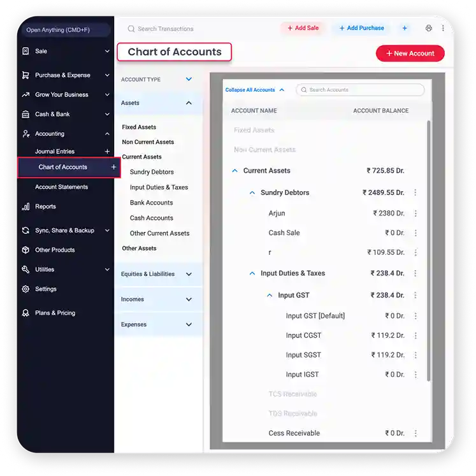Open options menu for Input IGST row

point(415,375)
